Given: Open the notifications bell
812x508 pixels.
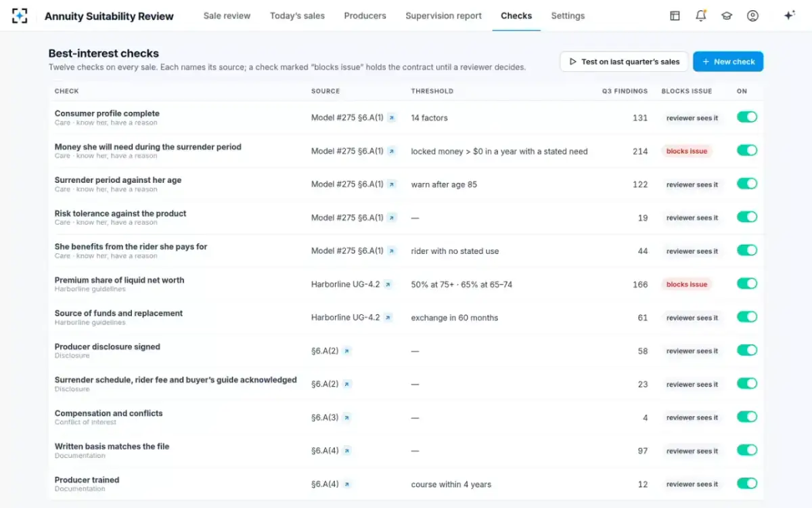Looking at the screenshot, I should click(x=701, y=16).
